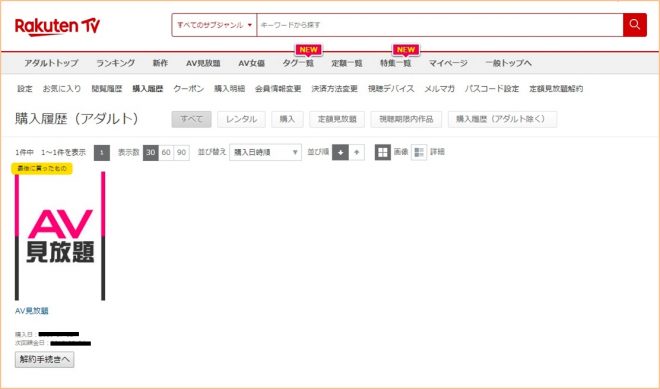Open すべてのサブジャンル genre dropdown
Viewport: 660px width, 389px height.
(x=214, y=25)
